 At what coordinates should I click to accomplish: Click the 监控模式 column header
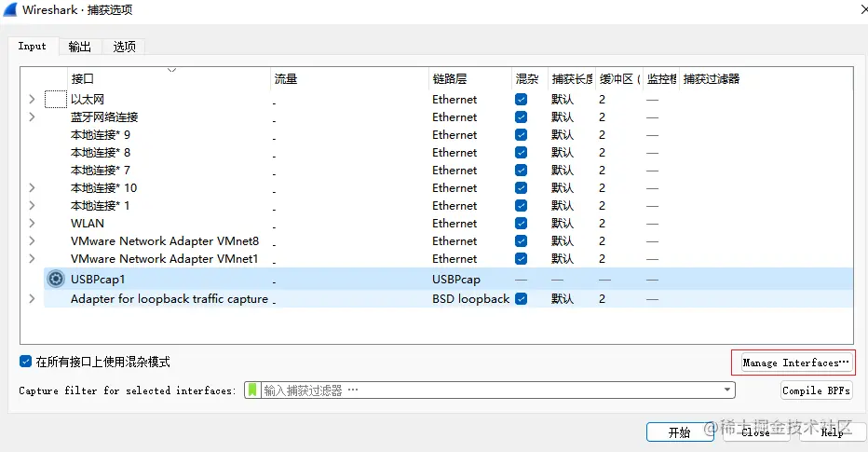(661, 78)
